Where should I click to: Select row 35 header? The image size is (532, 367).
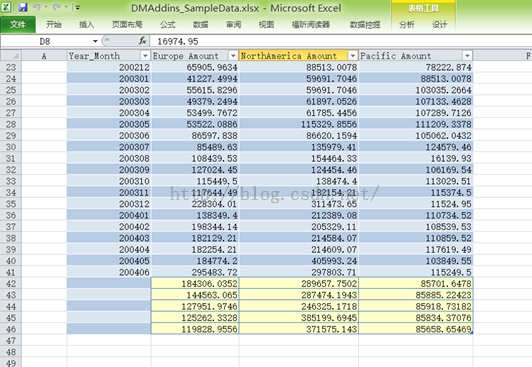click(11, 204)
